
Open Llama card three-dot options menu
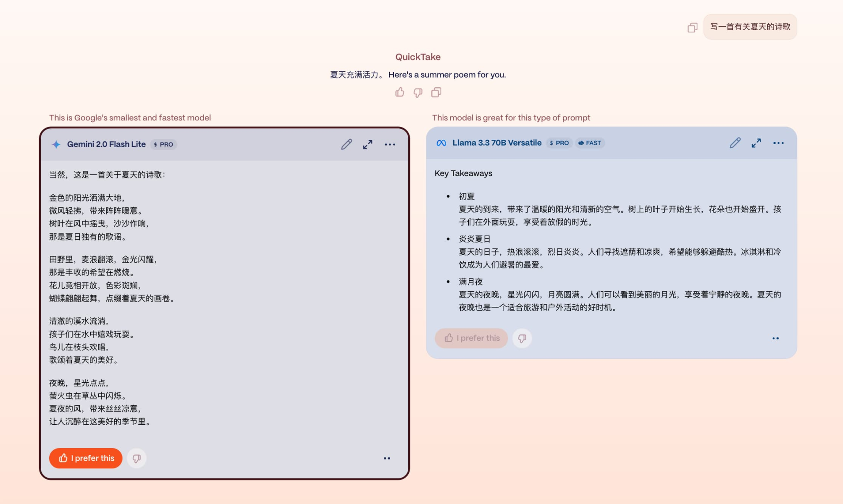click(x=778, y=143)
